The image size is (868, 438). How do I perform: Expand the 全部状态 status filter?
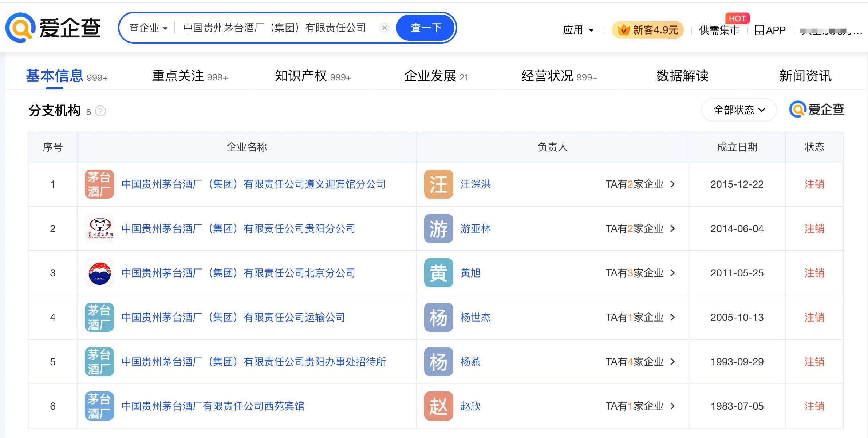click(x=739, y=110)
